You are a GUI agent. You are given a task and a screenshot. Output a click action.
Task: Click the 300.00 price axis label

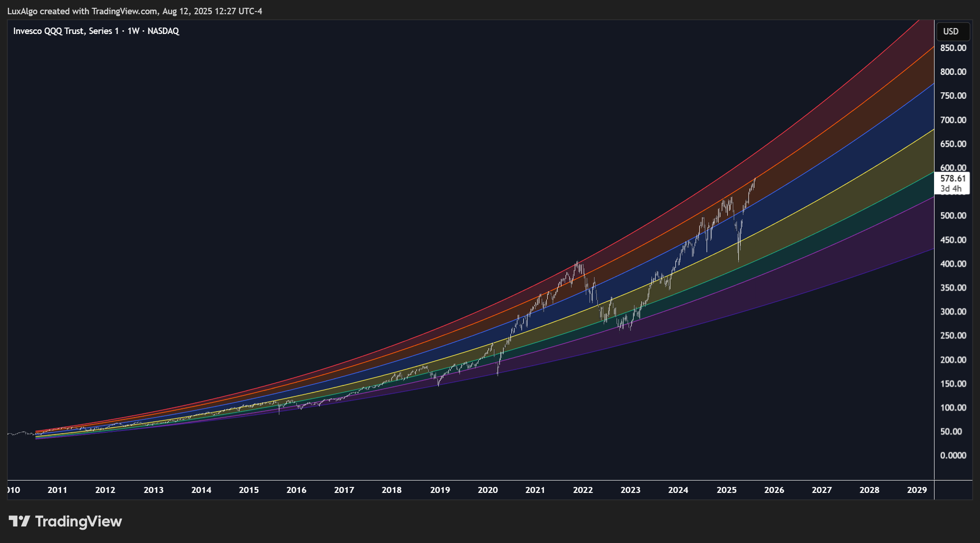click(953, 311)
